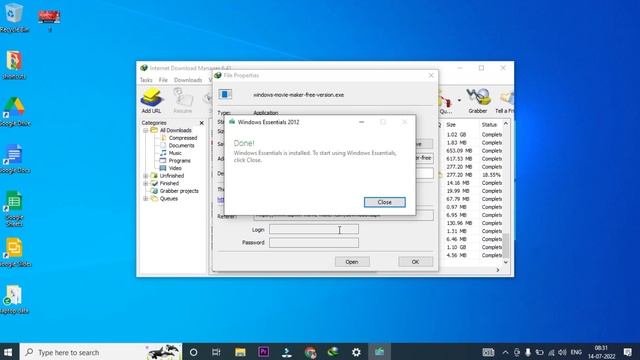Click the 4.56 MB size cell
This screenshot has width=640, height=360.
click(x=456, y=256)
